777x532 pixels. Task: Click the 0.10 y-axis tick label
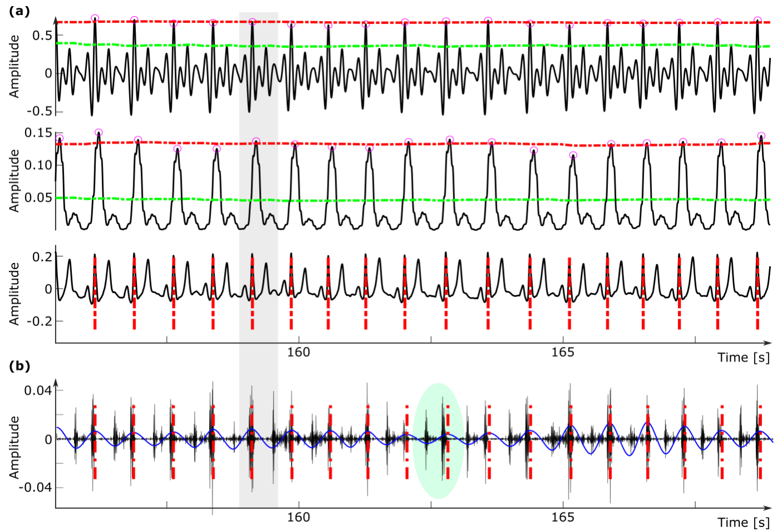(38, 165)
